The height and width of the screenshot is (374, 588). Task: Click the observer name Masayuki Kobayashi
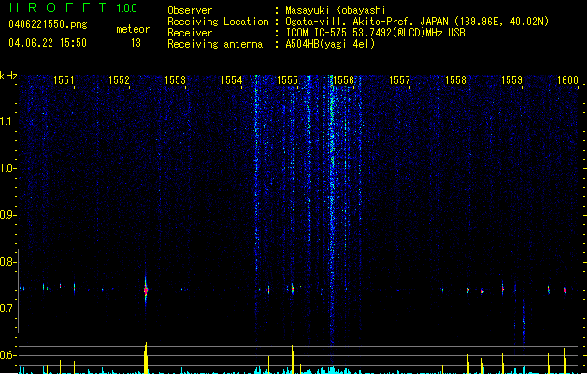pyautogui.click(x=336, y=10)
